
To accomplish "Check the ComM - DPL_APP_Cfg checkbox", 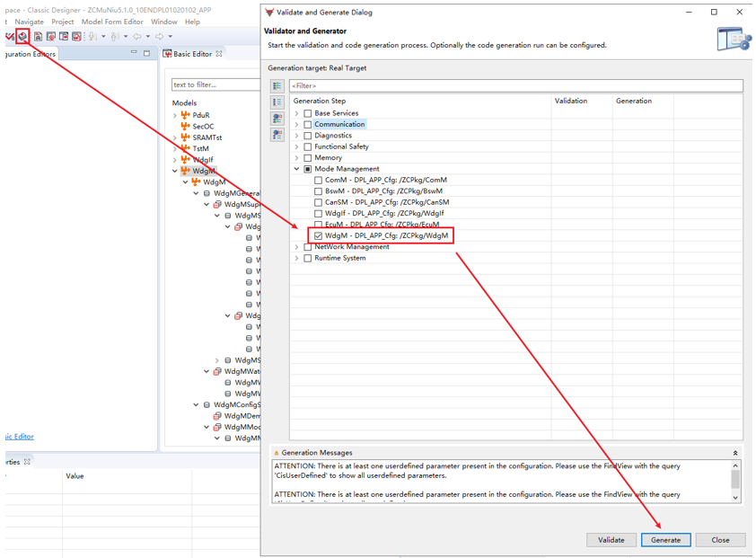I will point(318,180).
